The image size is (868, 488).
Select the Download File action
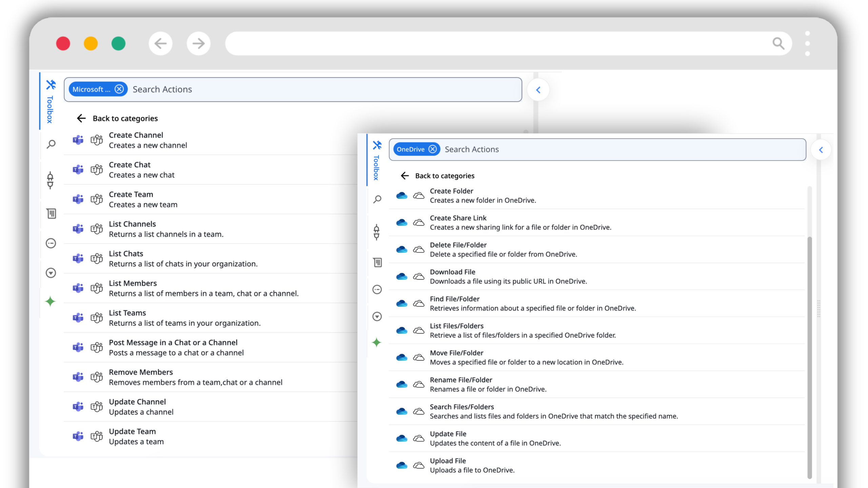tap(597, 277)
